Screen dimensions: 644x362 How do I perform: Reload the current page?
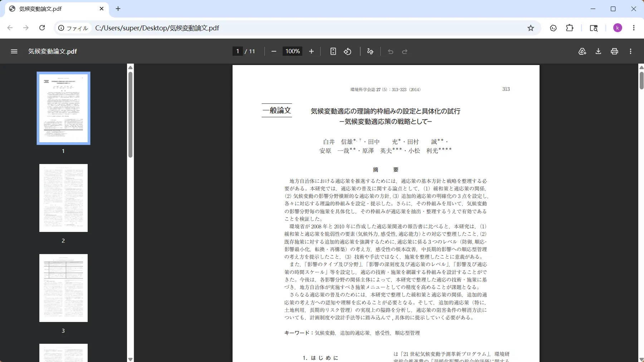tap(42, 28)
